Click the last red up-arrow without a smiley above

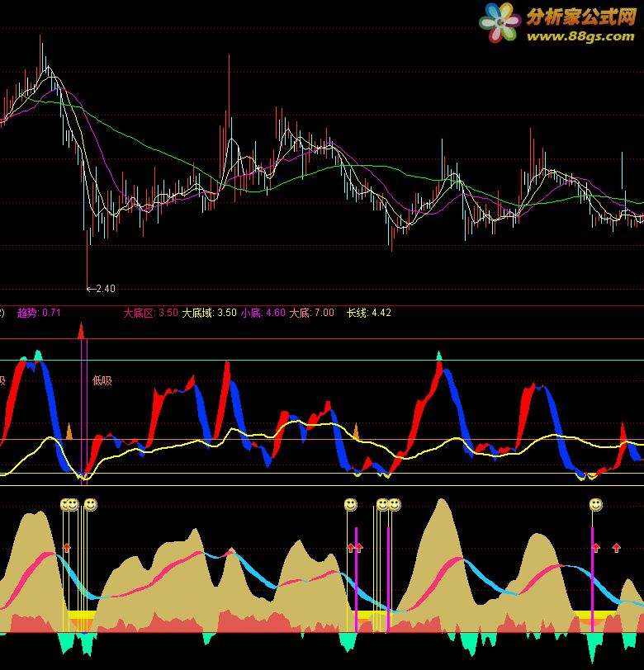[x=616, y=547]
